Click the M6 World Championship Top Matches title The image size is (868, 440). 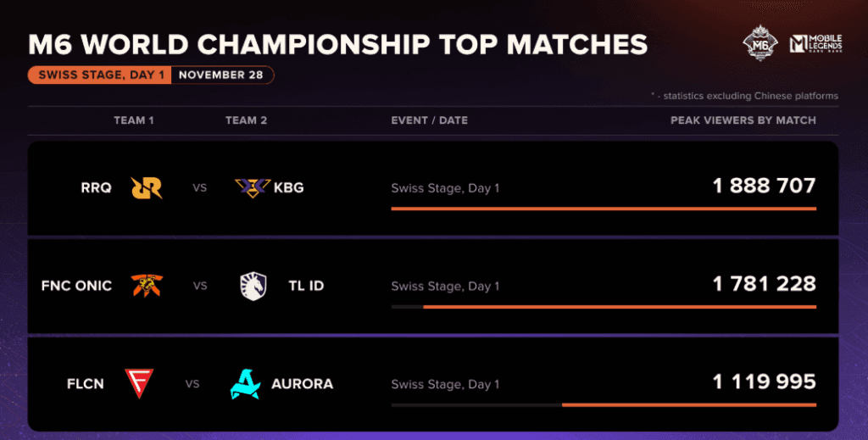click(337, 45)
